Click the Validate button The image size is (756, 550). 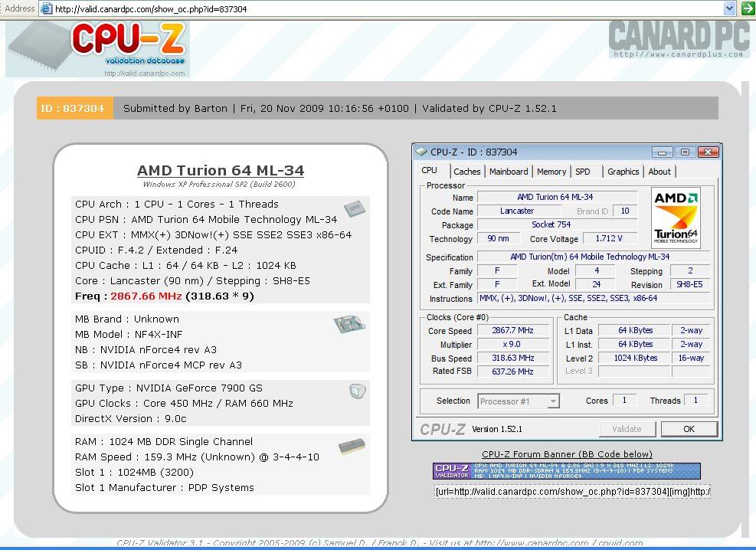point(627,429)
